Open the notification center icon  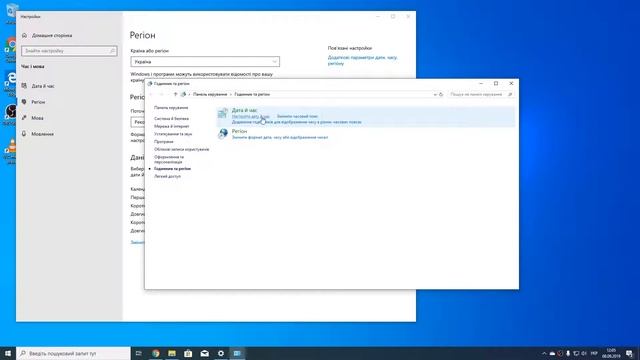click(x=630, y=353)
